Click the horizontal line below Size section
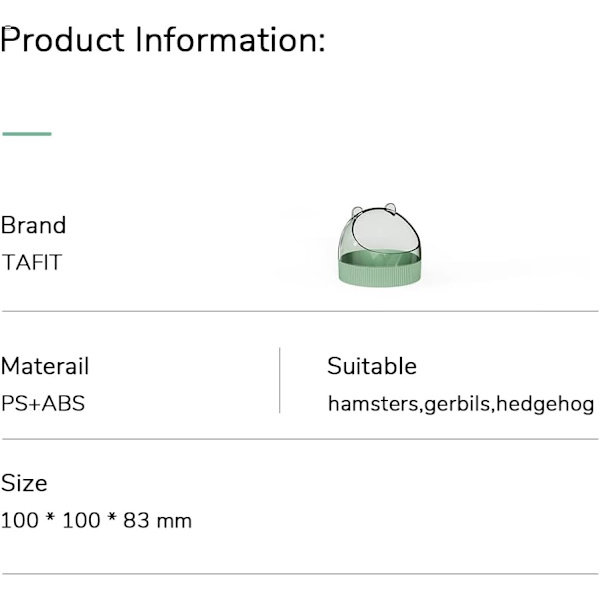 (300, 574)
